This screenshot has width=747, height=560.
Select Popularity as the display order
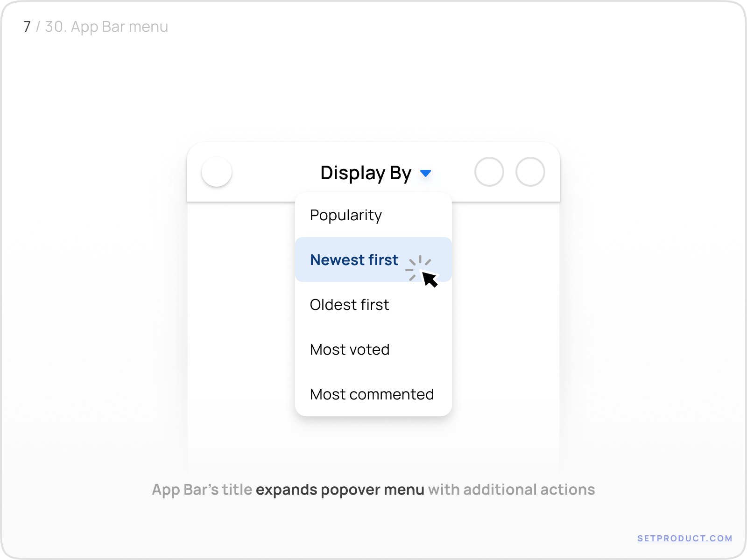click(345, 215)
